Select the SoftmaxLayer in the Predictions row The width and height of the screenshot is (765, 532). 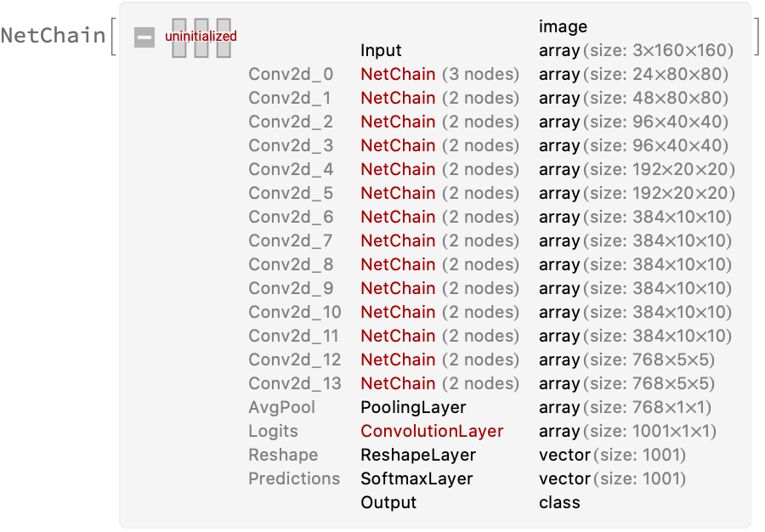click(418, 479)
